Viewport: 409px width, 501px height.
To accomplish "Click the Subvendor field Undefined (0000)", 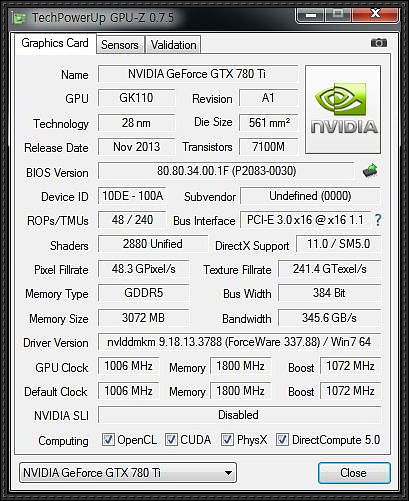I will pyautogui.click(x=310, y=196).
